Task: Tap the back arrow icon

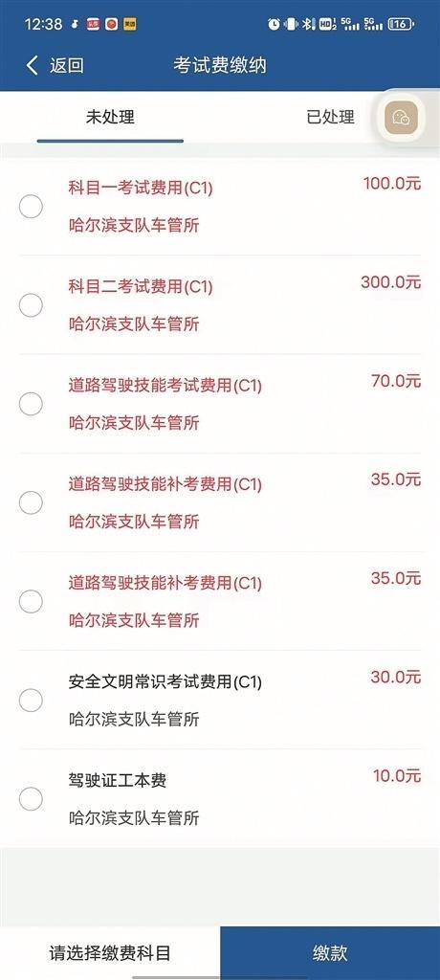Action: (x=33, y=65)
